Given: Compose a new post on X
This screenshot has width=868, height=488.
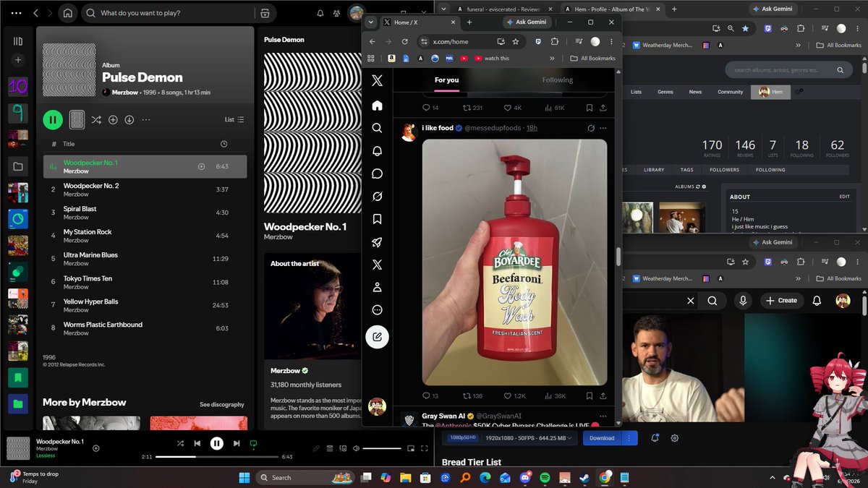Looking at the screenshot, I should pyautogui.click(x=377, y=337).
